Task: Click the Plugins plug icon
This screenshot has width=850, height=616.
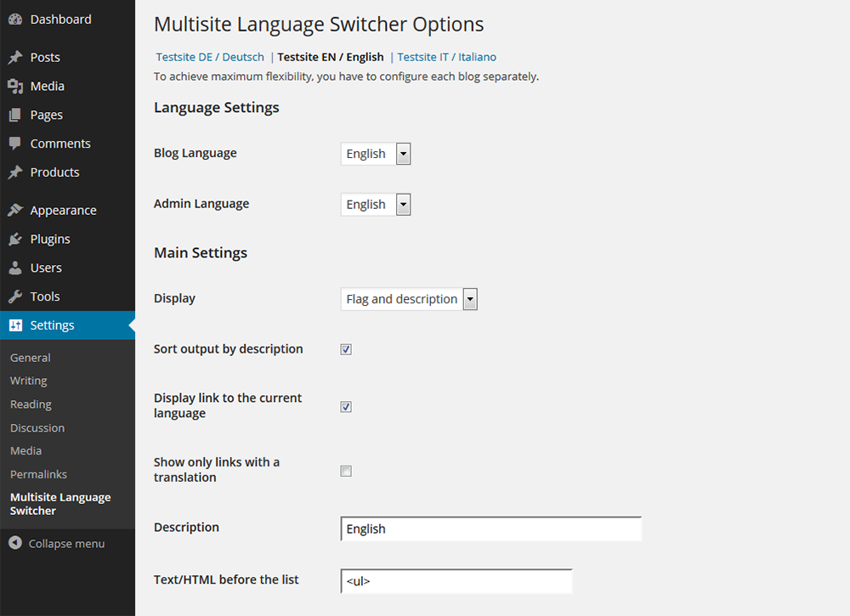Action: 15,239
